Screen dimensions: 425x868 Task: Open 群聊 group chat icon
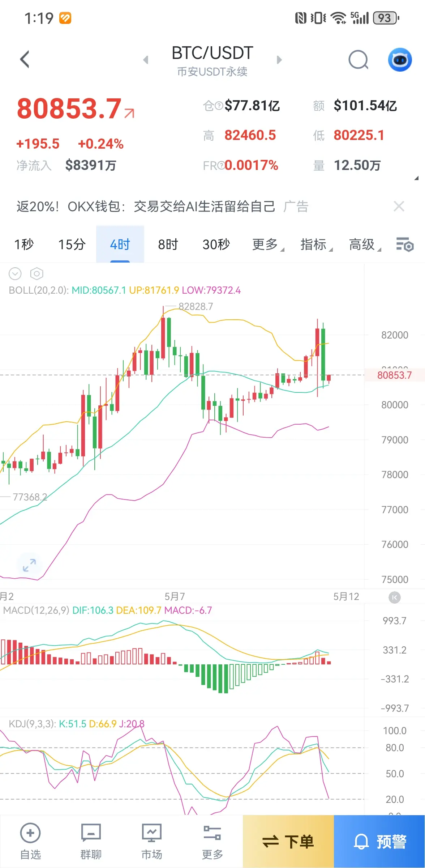coord(91,842)
